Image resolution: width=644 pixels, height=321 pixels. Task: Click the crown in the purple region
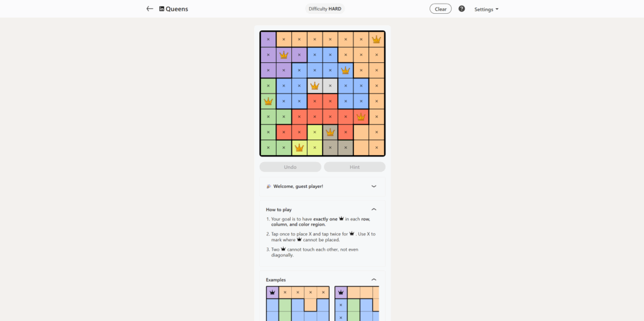pos(284,55)
